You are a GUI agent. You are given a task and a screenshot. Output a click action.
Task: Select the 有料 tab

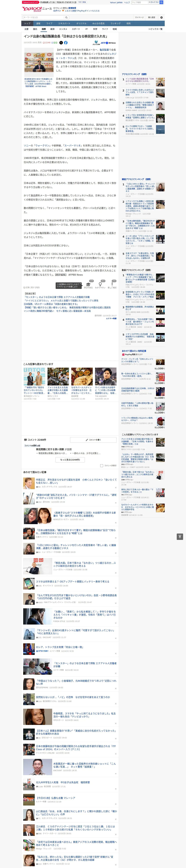tap(128, 24)
